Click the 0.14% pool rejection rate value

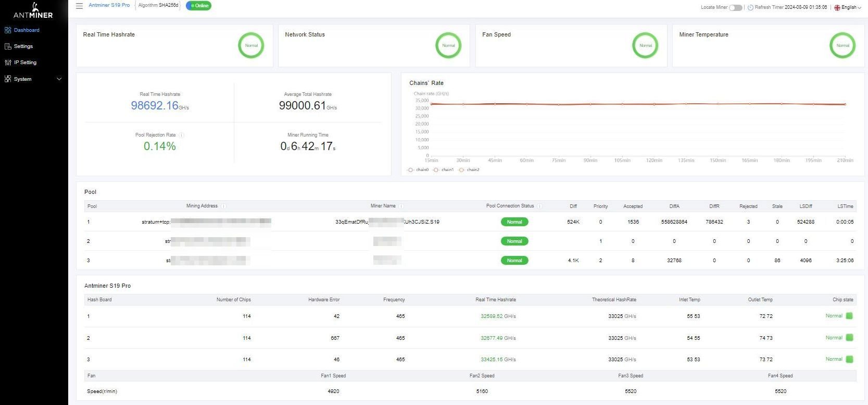160,146
